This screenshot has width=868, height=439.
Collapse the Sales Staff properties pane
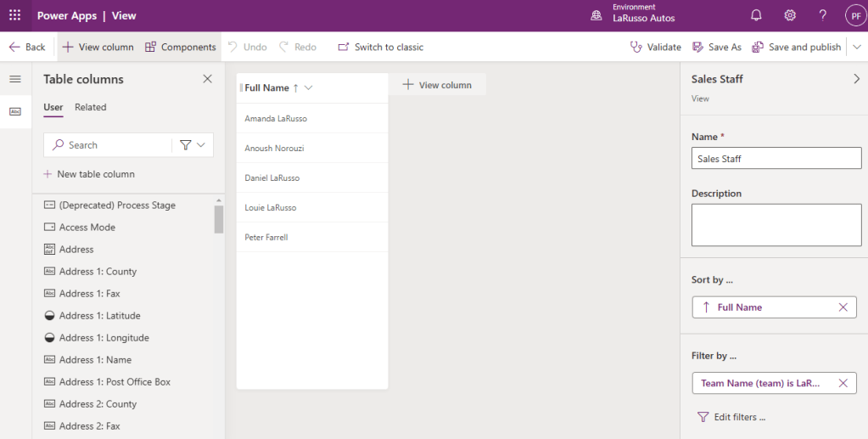coord(855,79)
